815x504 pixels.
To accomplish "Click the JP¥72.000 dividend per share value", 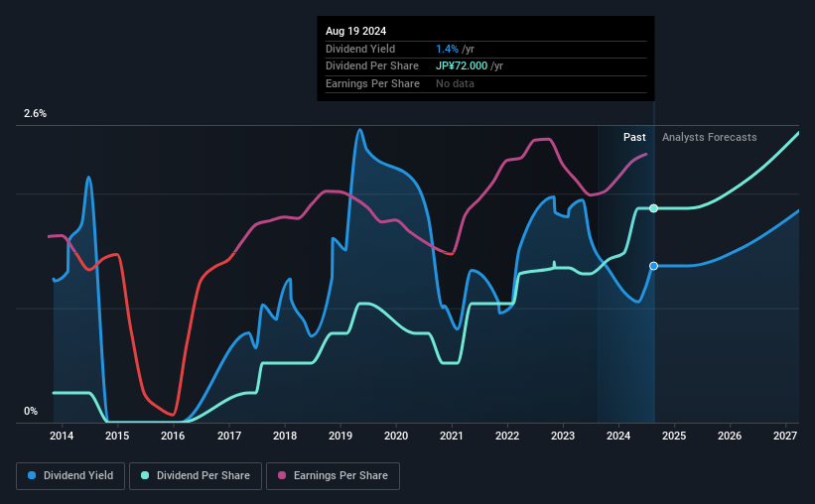I will click(x=462, y=66).
